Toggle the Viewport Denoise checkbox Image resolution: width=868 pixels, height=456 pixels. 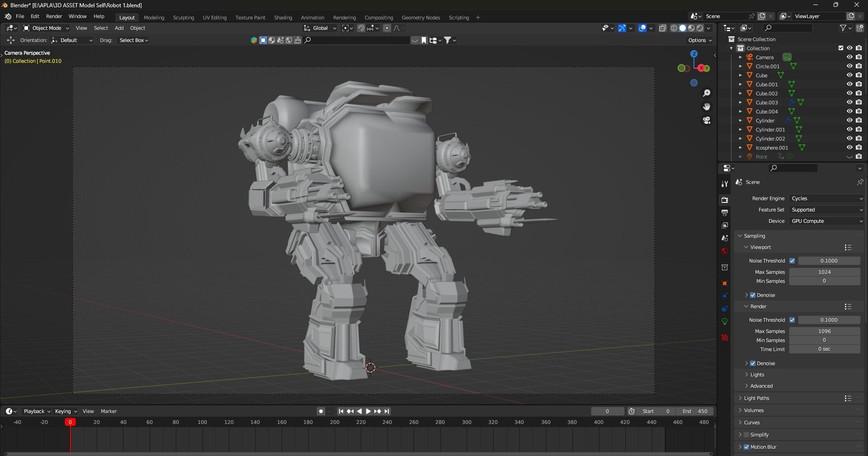click(753, 295)
